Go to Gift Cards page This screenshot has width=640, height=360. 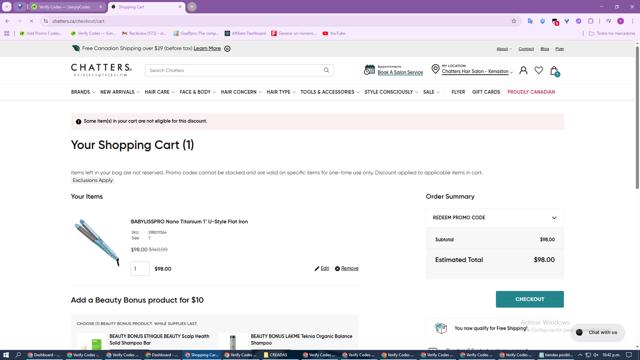coord(486,92)
